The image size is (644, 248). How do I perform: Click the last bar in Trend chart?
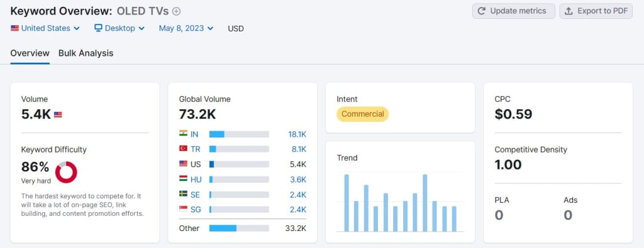click(x=454, y=219)
